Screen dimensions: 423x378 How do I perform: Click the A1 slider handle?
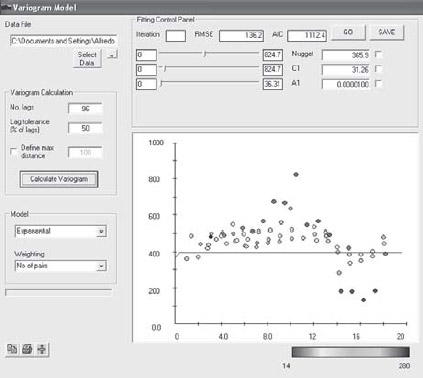(161, 83)
